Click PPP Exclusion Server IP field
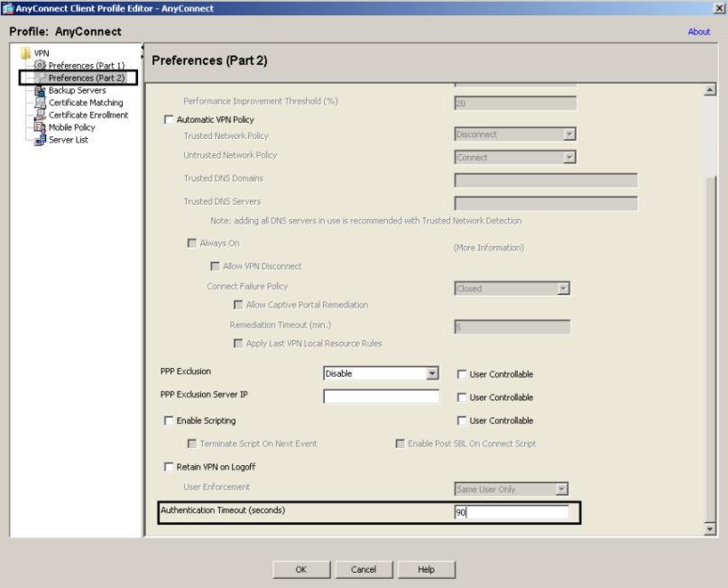 [x=382, y=396]
